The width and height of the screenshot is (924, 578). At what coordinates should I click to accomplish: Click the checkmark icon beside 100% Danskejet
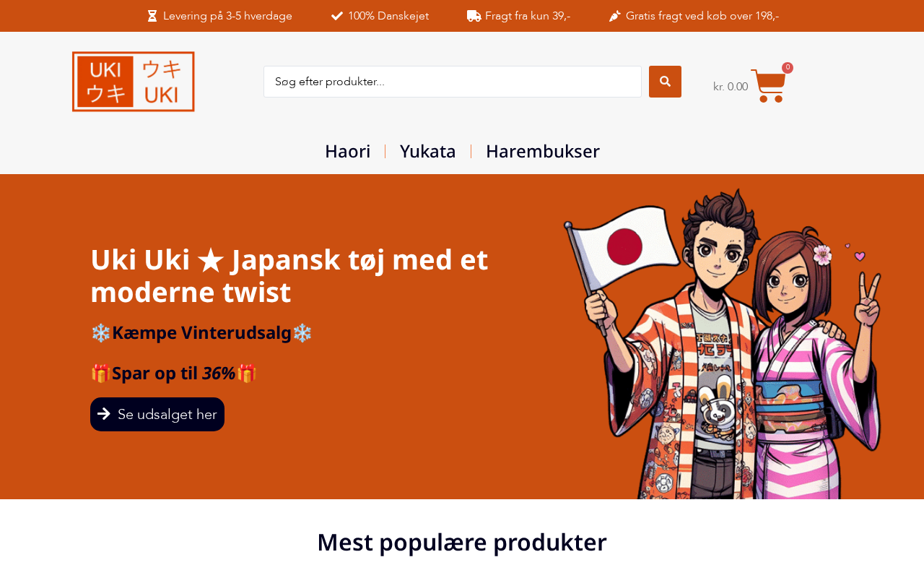pos(337,16)
